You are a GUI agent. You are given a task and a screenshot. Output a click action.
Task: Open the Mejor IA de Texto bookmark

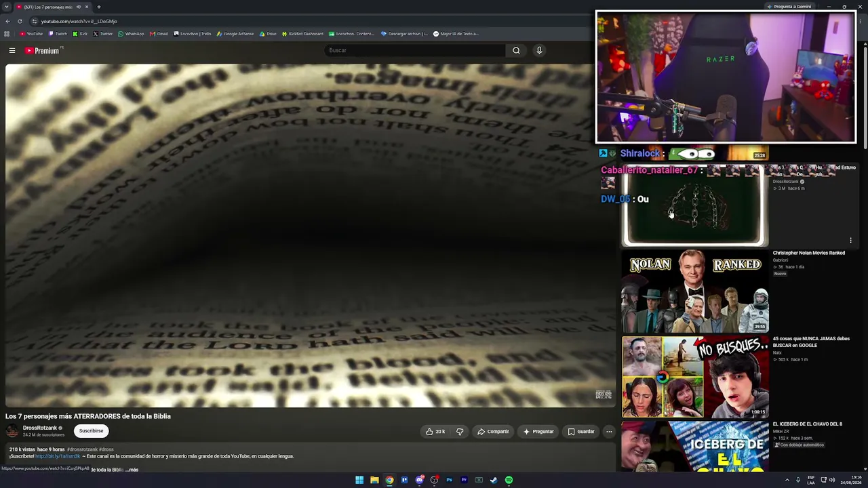click(456, 34)
